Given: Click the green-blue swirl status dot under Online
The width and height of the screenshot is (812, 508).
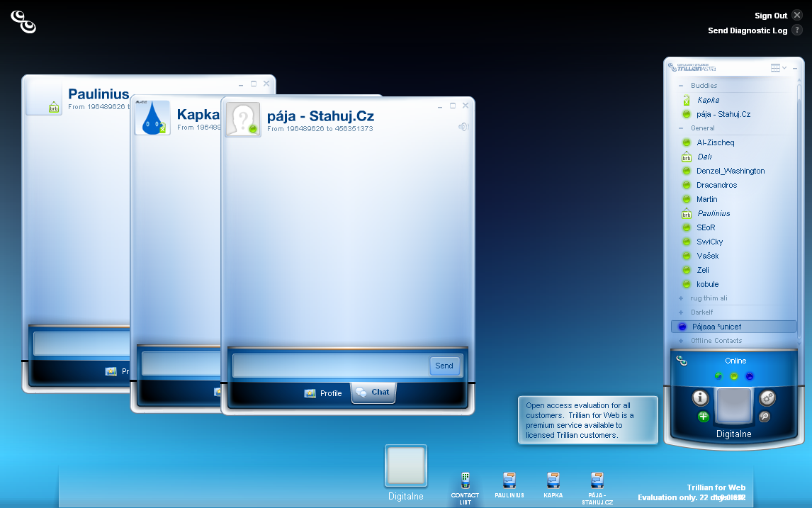Looking at the screenshot, I should coord(718,376).
